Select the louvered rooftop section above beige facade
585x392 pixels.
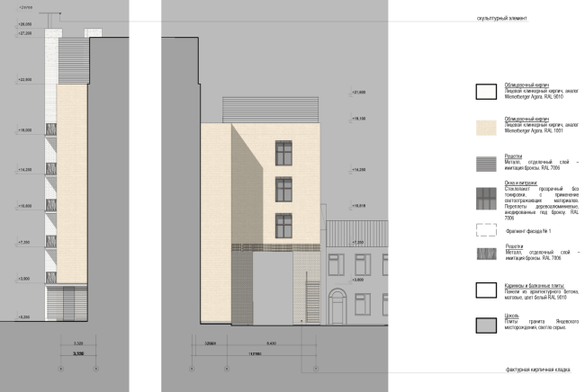(x=270, y=110)
